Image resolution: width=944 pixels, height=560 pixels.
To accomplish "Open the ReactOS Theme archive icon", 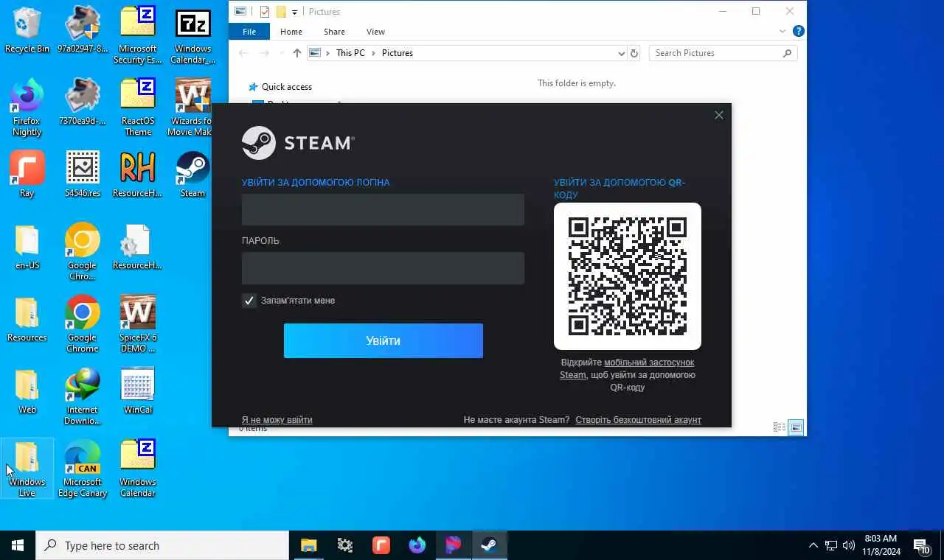I will coord(137,108).
